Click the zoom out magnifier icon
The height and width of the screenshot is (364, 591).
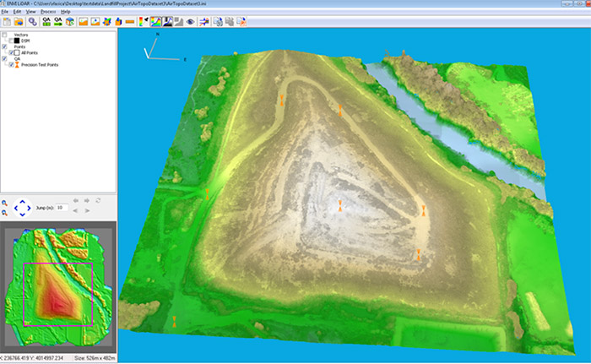pos(5,213)
